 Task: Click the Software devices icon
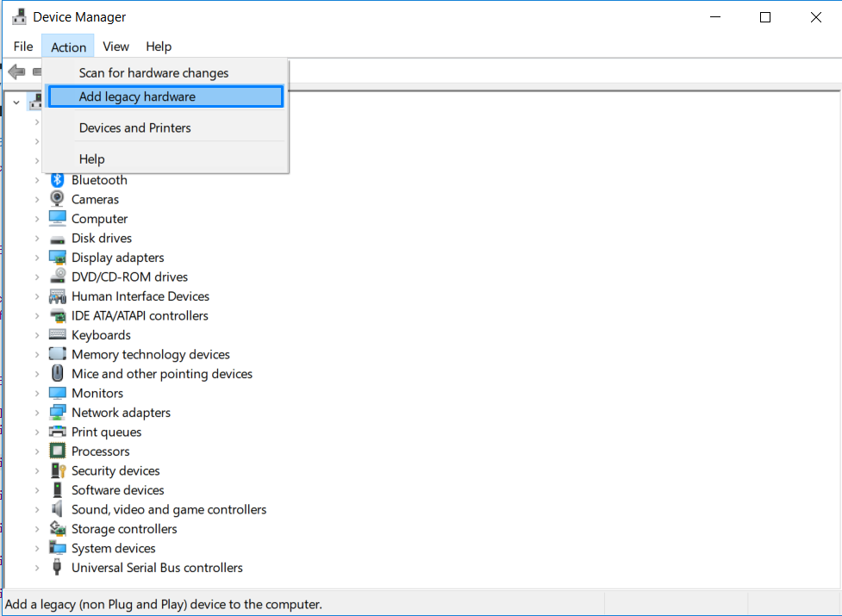pyautogui.click(x=57, y=490)
